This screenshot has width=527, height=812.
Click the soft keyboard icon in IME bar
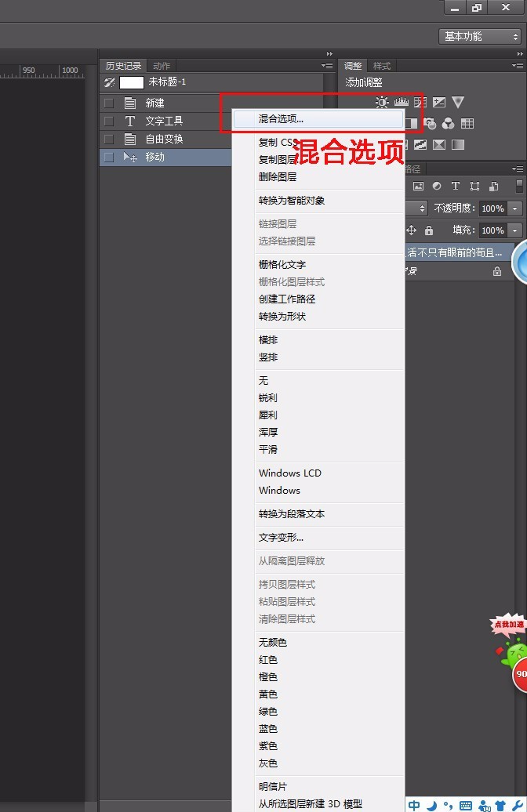pyautogui.click(x=466, y=805)
